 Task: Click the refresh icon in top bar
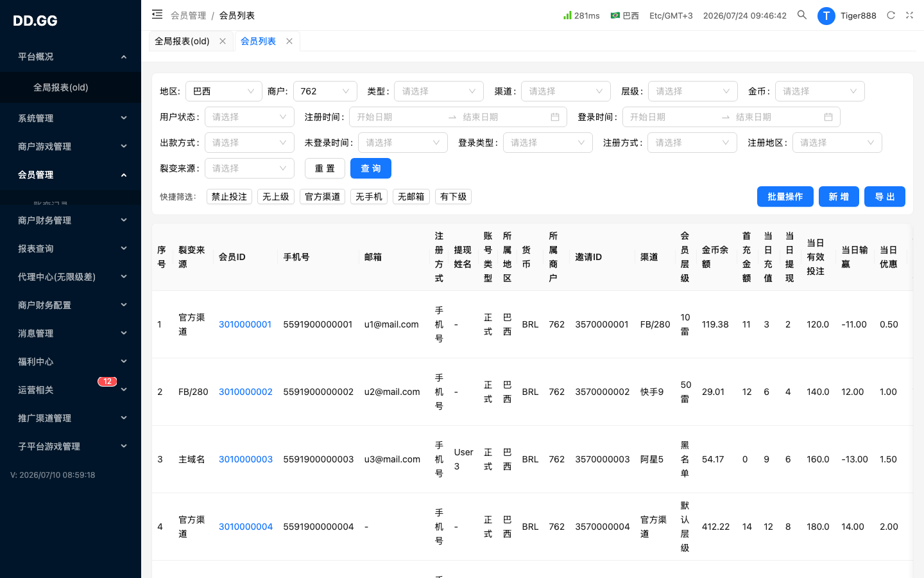coord(891,15)
